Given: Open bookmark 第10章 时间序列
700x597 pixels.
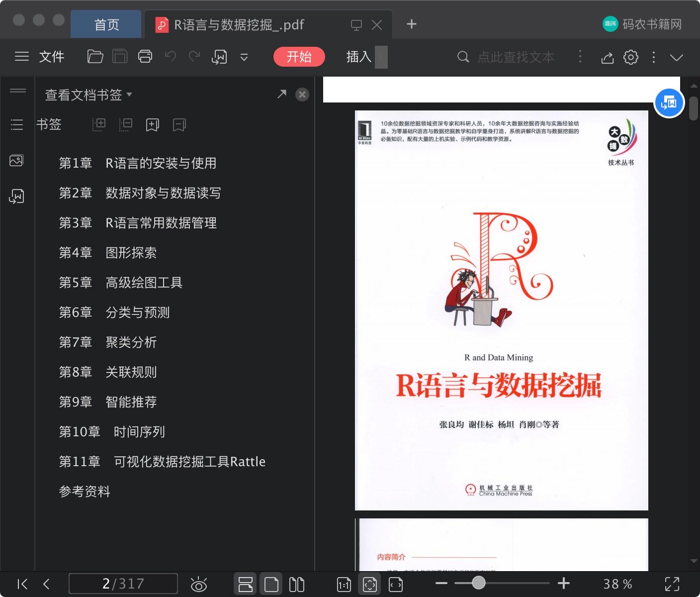Looking at the screenshot, I should click(x=112, y=432).
